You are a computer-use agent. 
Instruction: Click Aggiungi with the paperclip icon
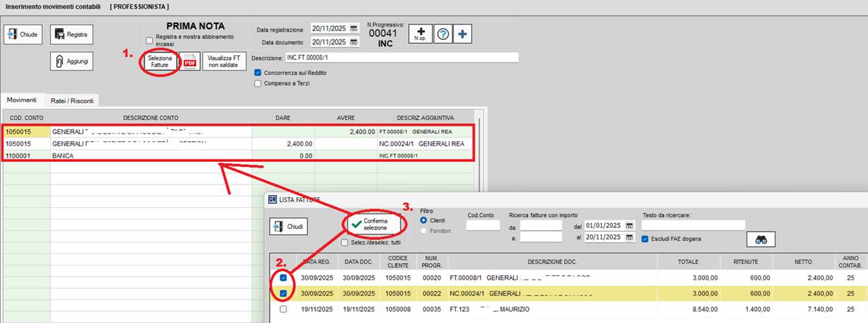(71, 61)
